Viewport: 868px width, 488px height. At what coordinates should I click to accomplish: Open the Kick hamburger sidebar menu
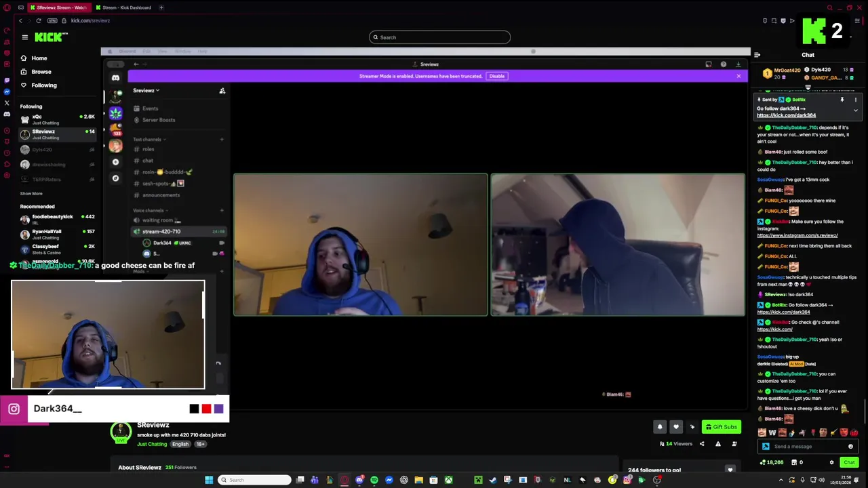pyautogui.click(x=24, y=37)
